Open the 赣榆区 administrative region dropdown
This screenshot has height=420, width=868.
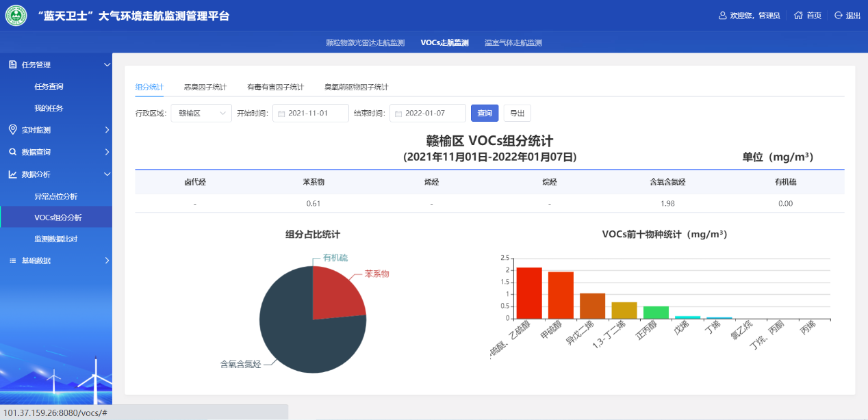[x=201, y=114]
